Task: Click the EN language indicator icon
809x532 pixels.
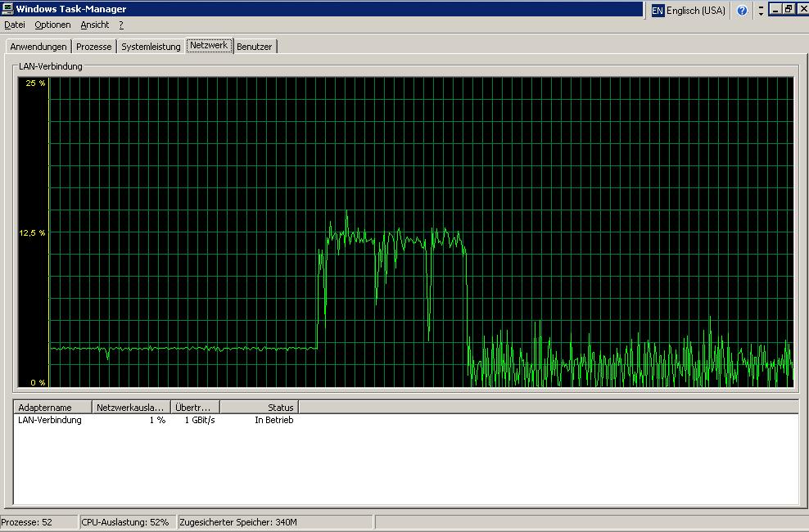Action: pos(657,11)
